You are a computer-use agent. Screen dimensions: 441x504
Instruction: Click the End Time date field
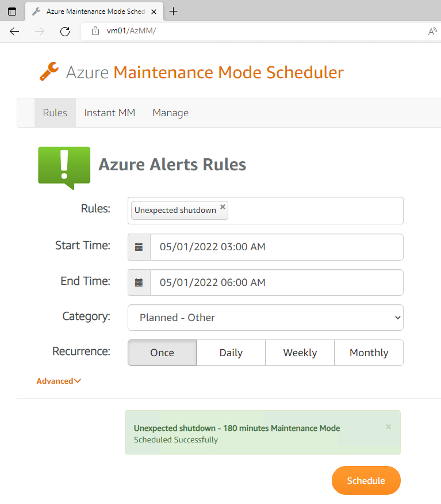coord(277,282)
